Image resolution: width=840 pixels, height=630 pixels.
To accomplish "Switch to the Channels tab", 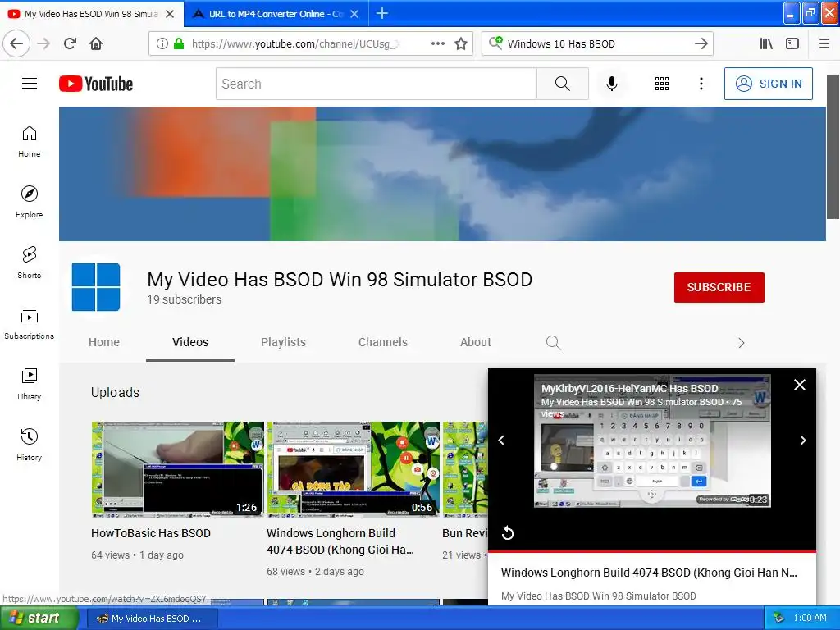I will click(383, 342).
